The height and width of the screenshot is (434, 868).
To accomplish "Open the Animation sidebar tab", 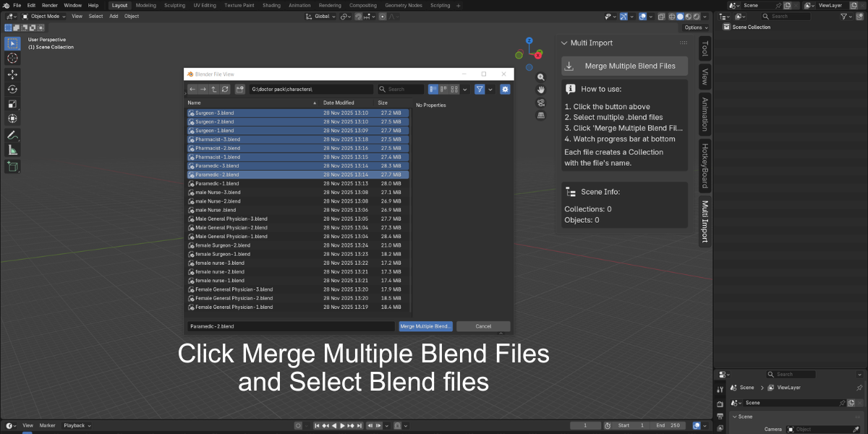I will click(x=705, y=114).
